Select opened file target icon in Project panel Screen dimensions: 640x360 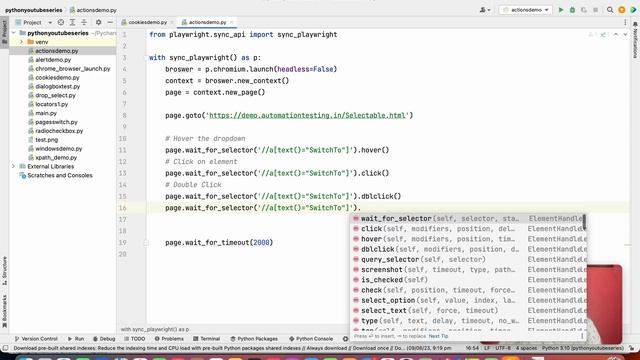point(61,22)
